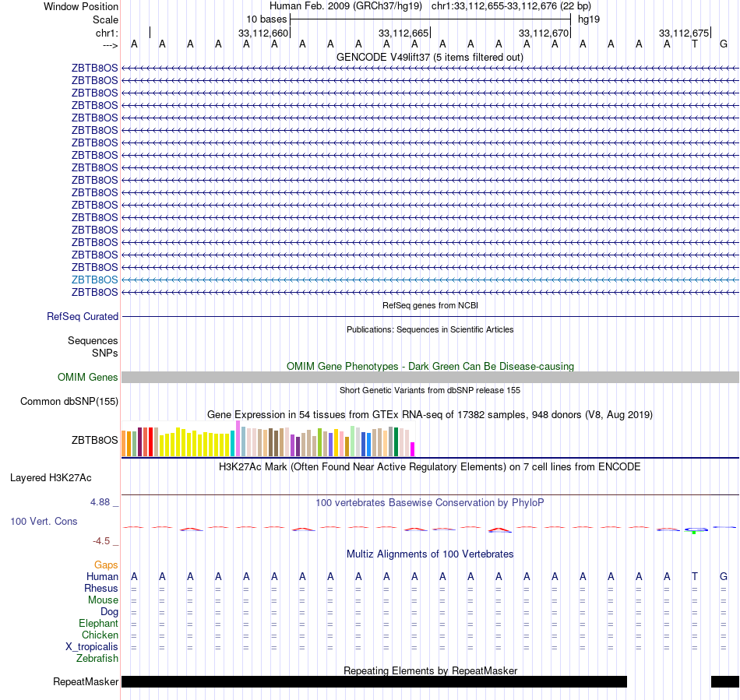Viewport: 740px width, 700px height.
Task: Click the sequence direction arrow label
Action: 111,45
